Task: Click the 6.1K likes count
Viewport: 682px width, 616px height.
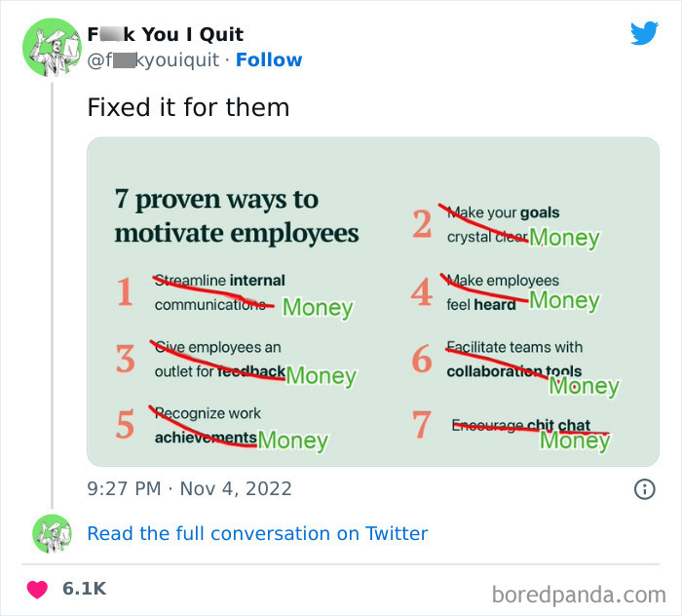Action: [84, 589]
